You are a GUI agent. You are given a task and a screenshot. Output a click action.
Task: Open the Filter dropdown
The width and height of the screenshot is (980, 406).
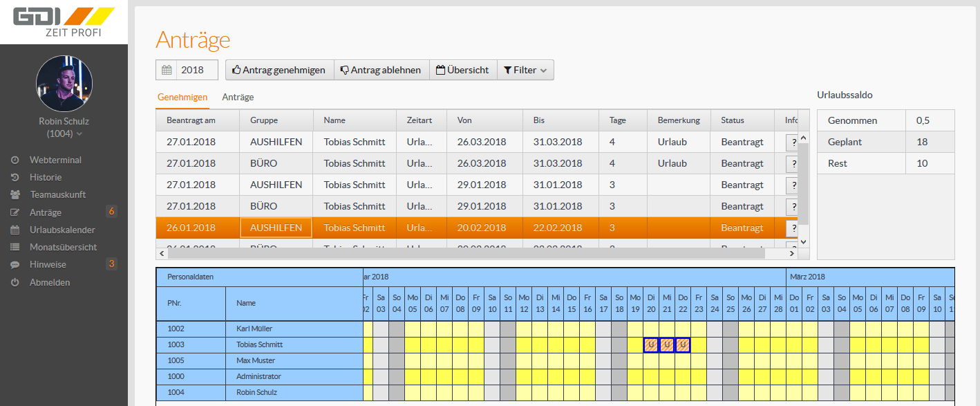point(525,70)
